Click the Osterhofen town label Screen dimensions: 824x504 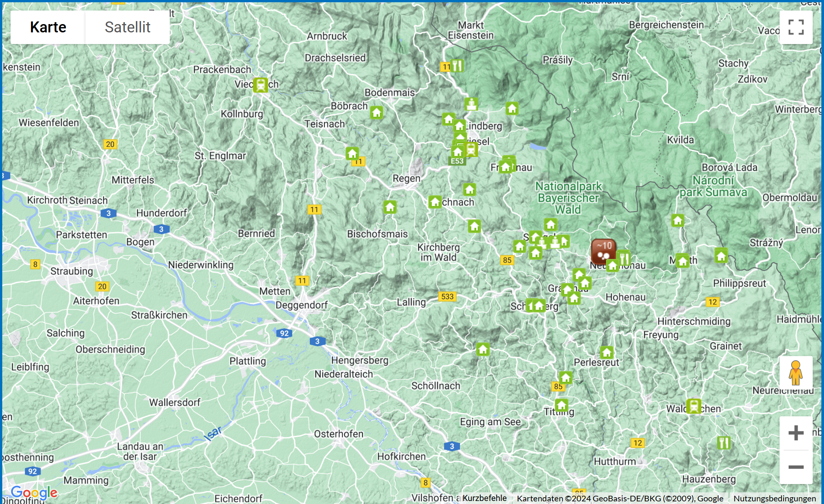click(x=339, y=434)
